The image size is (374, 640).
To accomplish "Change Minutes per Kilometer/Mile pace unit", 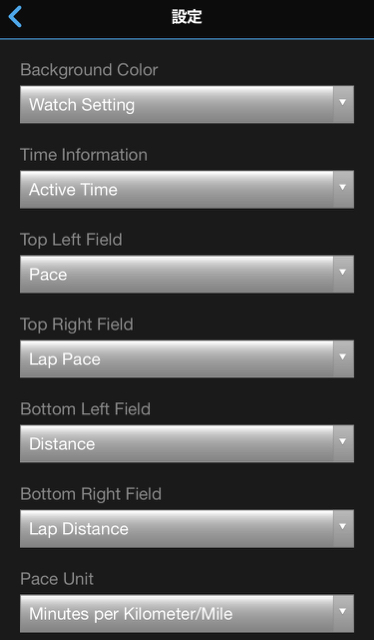I will [187, 613].
